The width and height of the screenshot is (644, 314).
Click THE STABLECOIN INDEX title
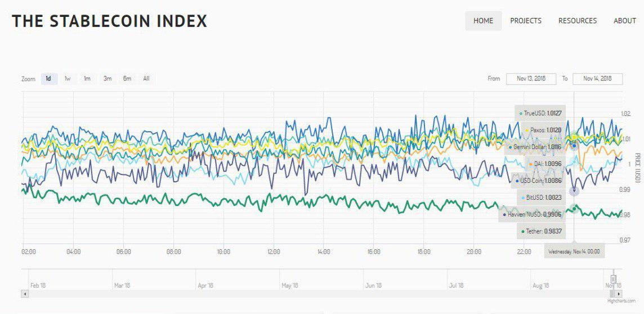pos(110,21)
